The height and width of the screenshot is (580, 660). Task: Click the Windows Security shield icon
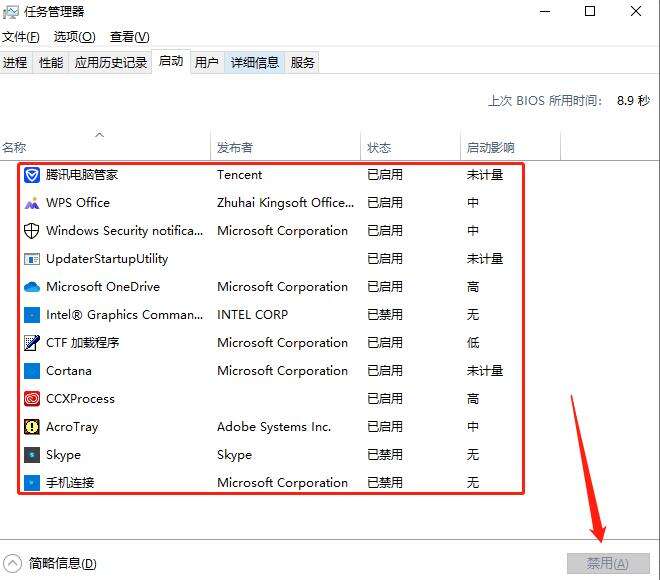click(32, 231)
